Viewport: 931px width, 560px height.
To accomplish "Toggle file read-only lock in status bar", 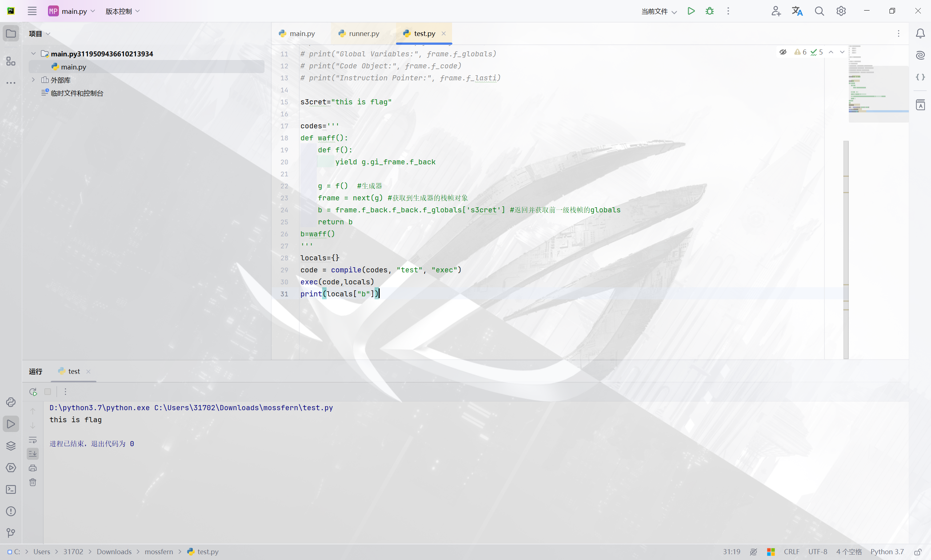I will click(x=918, y=552).
